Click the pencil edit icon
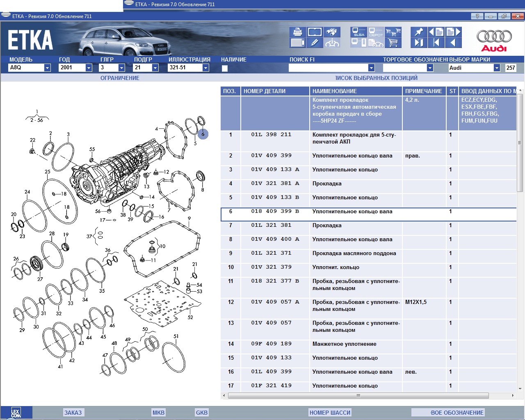Screen dimensions: 525x420 (315, 42)
